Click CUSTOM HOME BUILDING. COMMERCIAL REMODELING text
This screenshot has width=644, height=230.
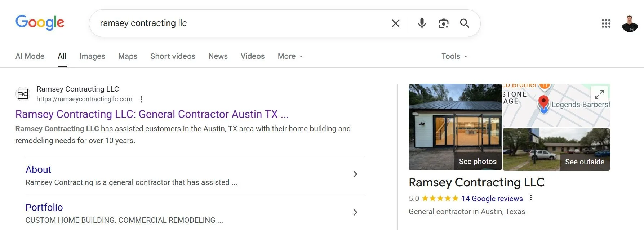click(124, 220)
